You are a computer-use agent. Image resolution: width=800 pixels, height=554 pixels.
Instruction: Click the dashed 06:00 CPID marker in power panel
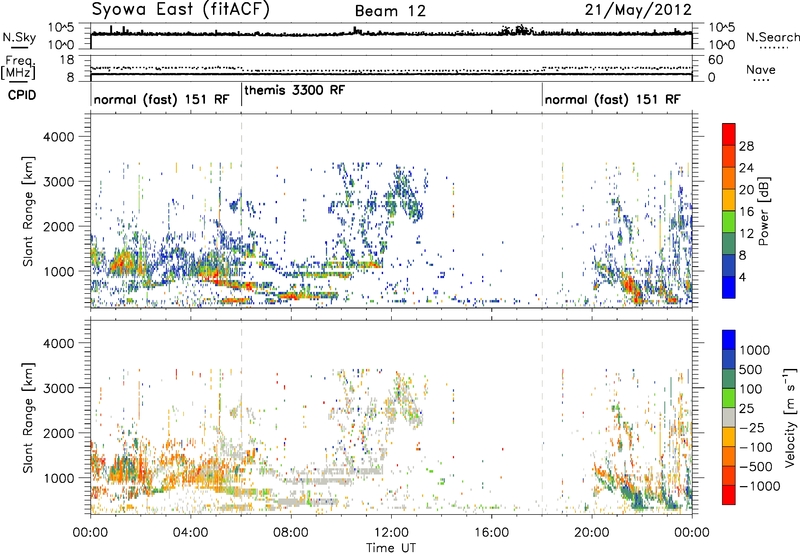coord(241,211)
